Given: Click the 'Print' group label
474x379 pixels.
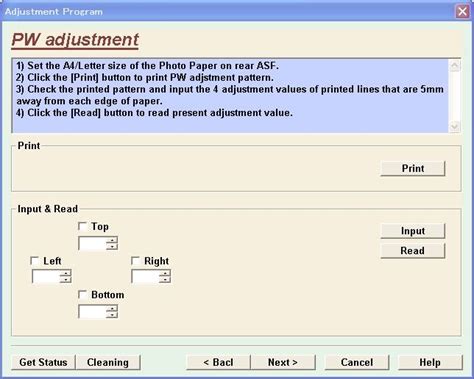Looking at the screenshot, I should (x=29, y=146).
